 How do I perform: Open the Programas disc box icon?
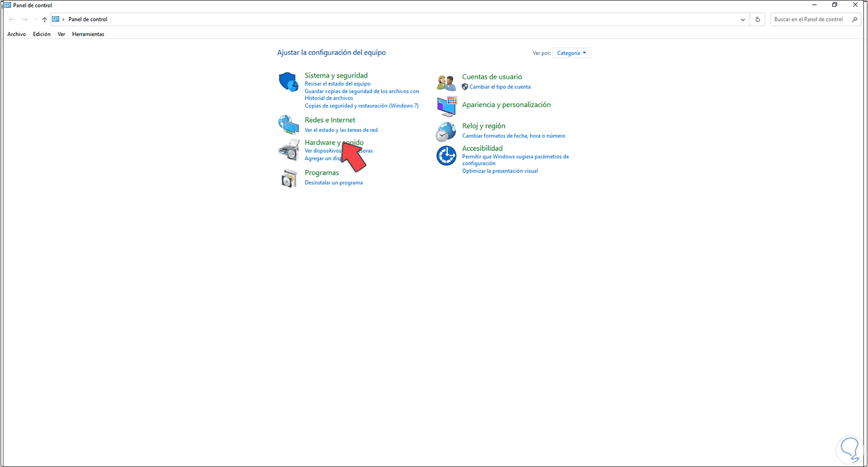288,178
